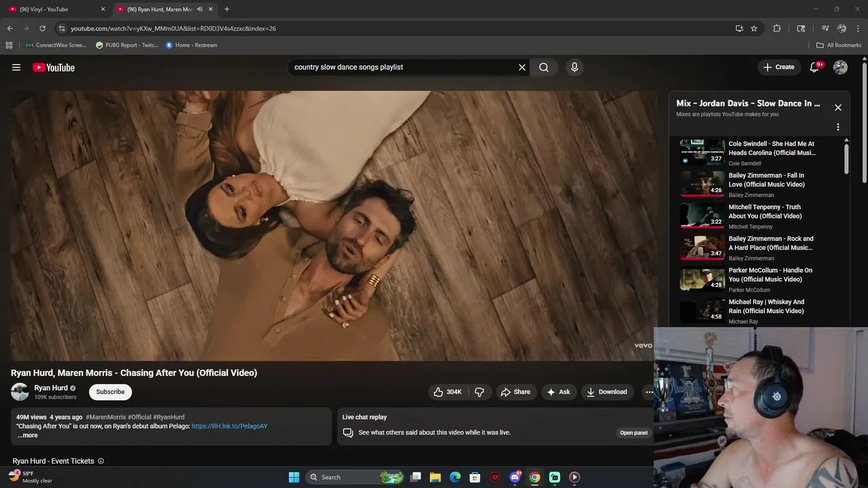Click the magnifier search button
The height and width of the screenshot is (488, 868).
click(x=544, y=67)
